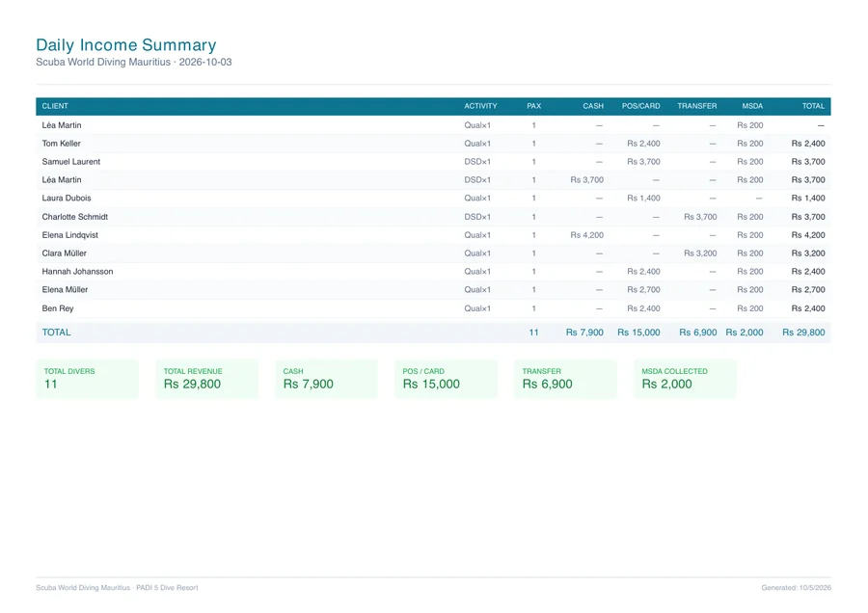The width and height of the screenshot is (868, 613).
Task: Click the POS / CARD summary card
Action: tap(447, 379)
